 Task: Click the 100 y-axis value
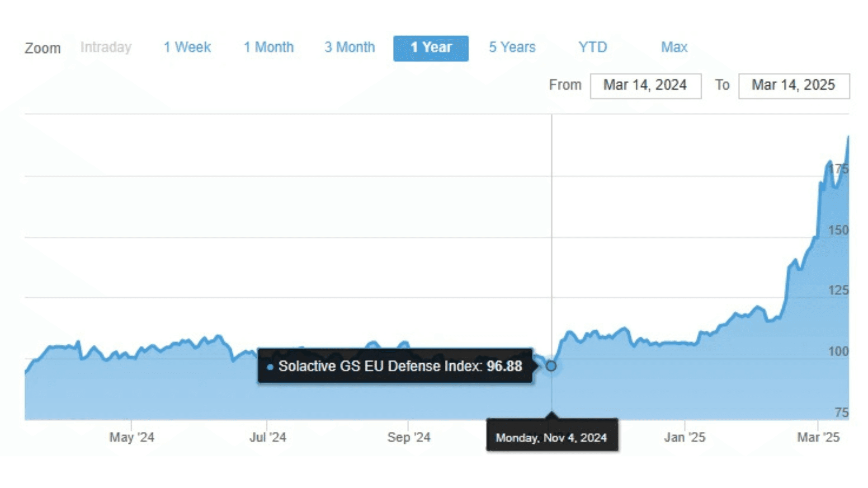[839, 352]
